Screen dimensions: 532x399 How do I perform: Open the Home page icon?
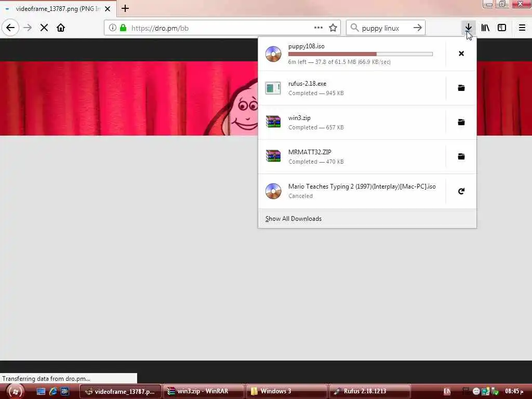click(61, 28)
